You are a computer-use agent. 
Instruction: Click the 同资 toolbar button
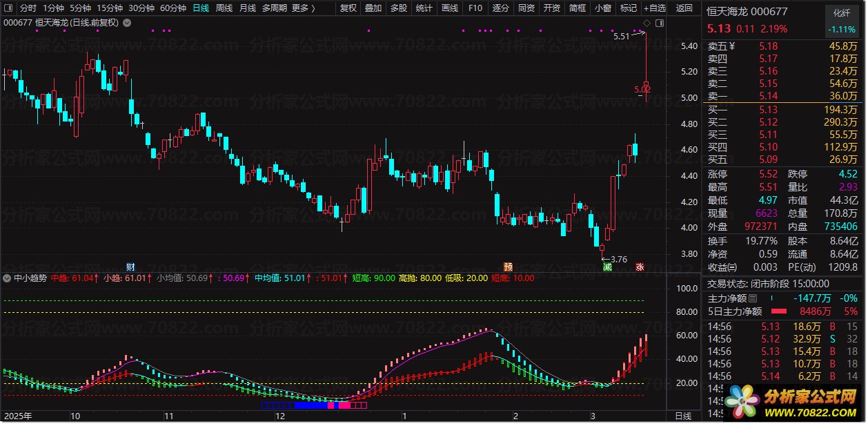526,8
